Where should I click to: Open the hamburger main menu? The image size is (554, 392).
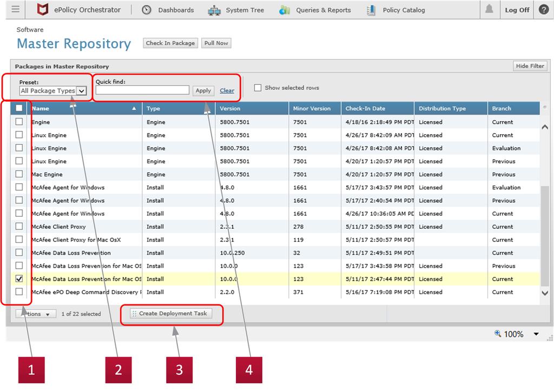coord(16,9)
